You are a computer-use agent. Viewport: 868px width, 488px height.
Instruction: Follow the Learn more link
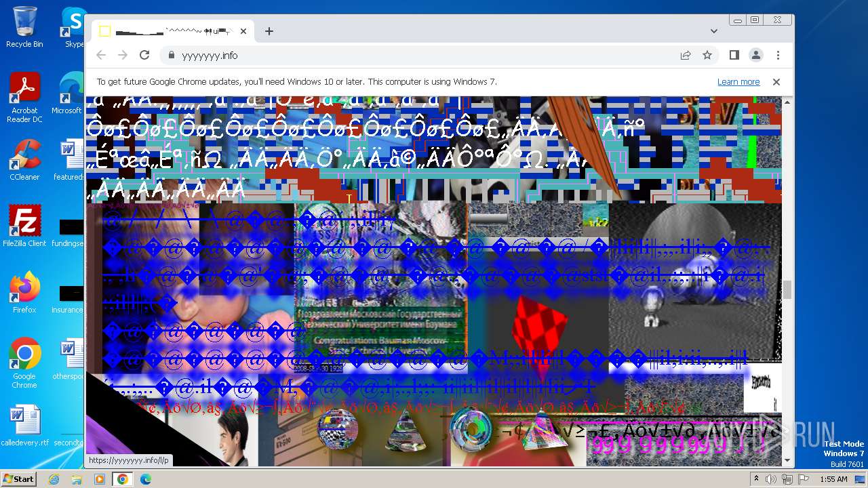[738, 82]
